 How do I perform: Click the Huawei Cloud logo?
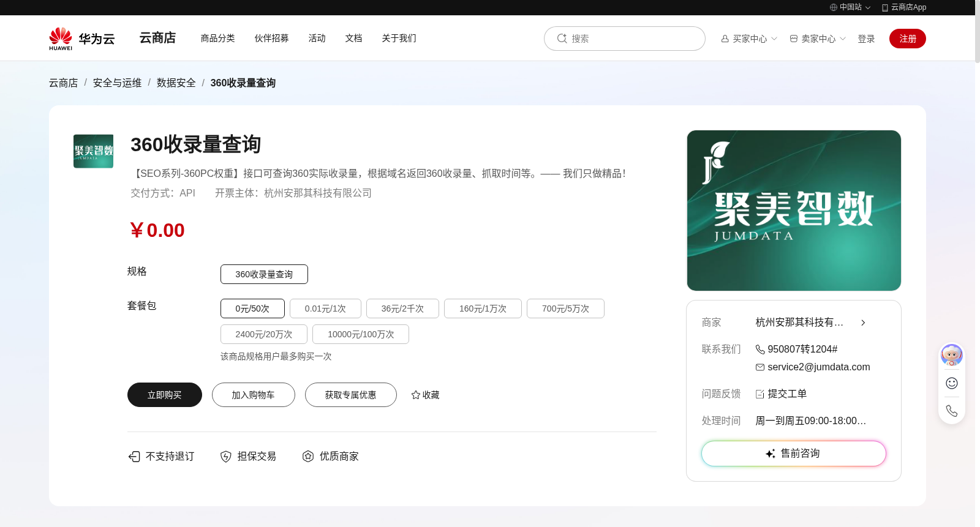click(x=82, y=39)
